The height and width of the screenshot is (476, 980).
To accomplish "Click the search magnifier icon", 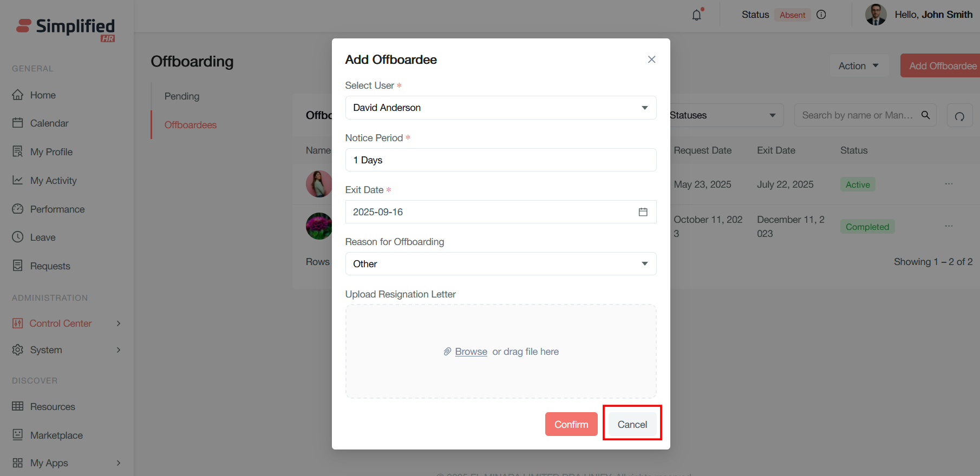I will point(925,115).
